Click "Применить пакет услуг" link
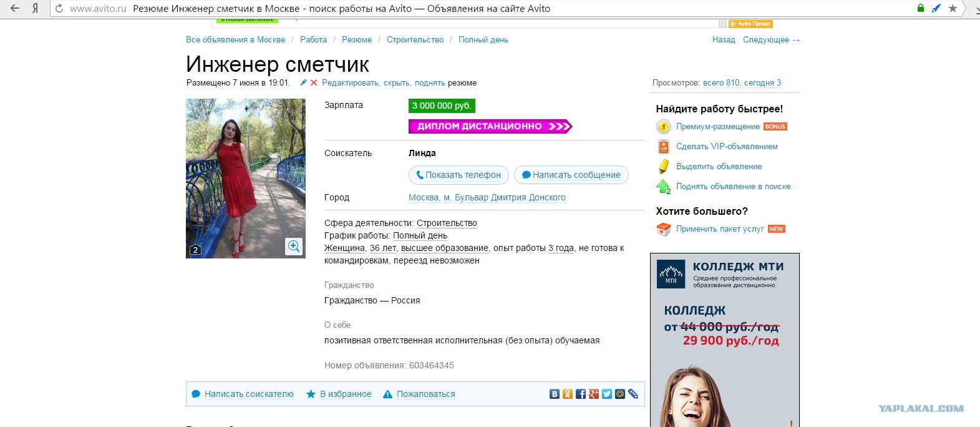The width and height of the screenshot is (980, 427). click(x=720, y=228)
